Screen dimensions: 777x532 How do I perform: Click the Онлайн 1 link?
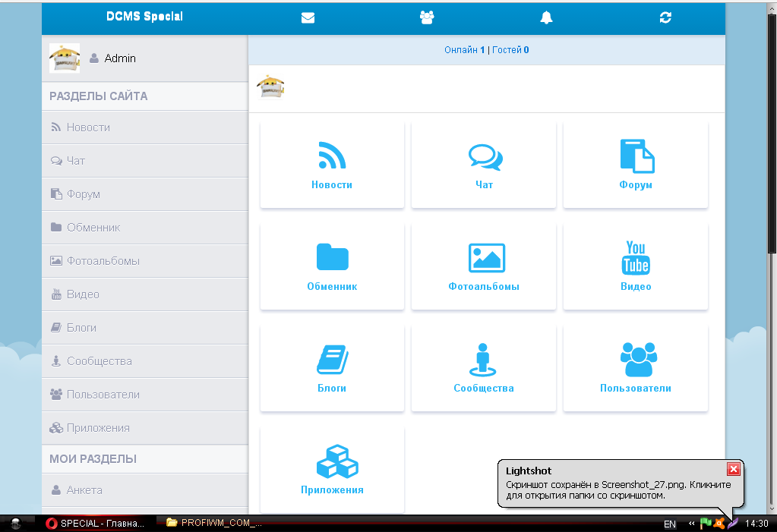pos(464,50)
